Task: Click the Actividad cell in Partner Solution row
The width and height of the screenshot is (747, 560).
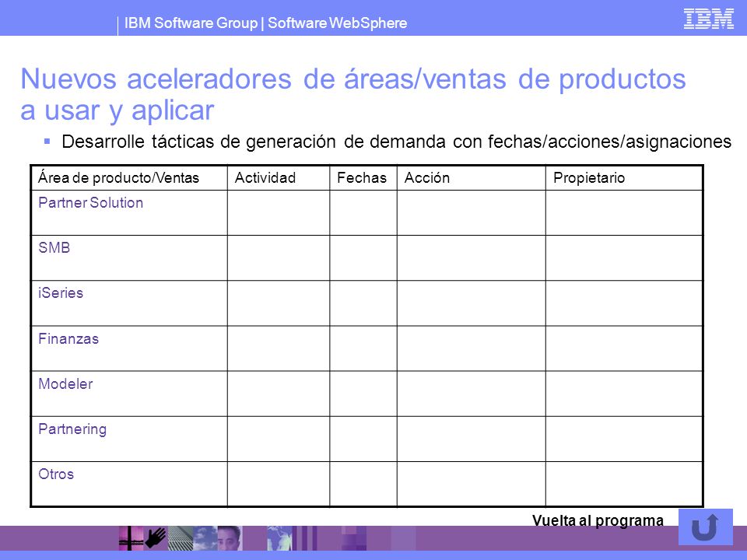Action: point(279,213)
